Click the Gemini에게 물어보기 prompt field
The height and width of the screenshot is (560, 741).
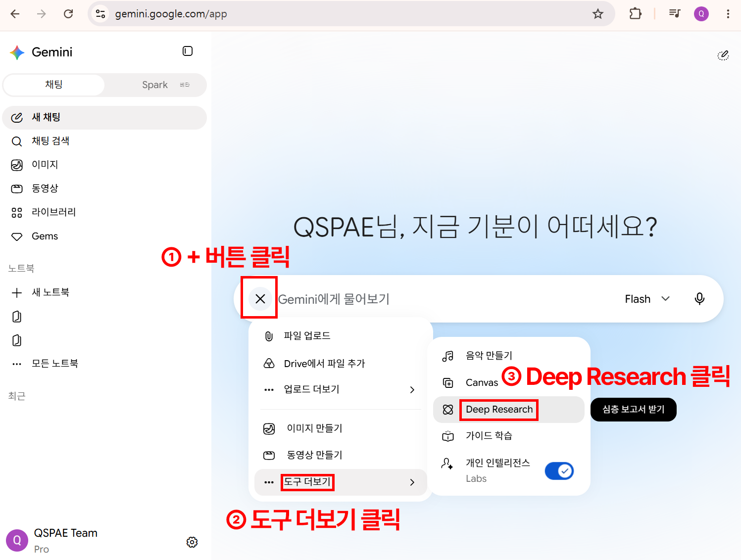pos(445,299)
